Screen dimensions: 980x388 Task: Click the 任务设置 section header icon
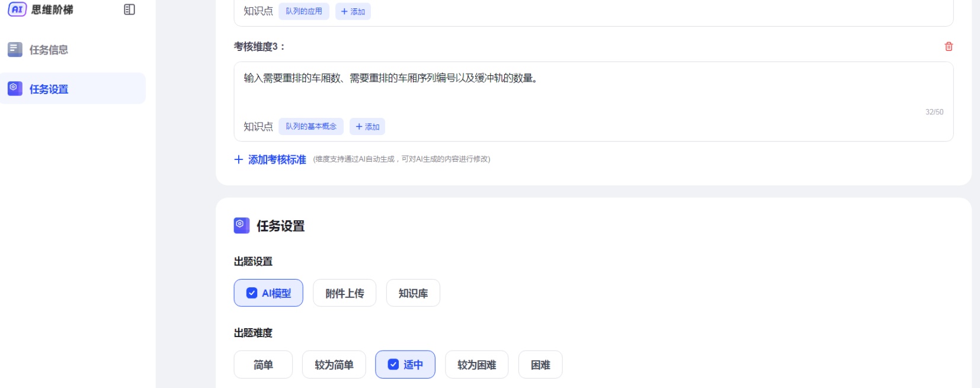tap(242, 226)
